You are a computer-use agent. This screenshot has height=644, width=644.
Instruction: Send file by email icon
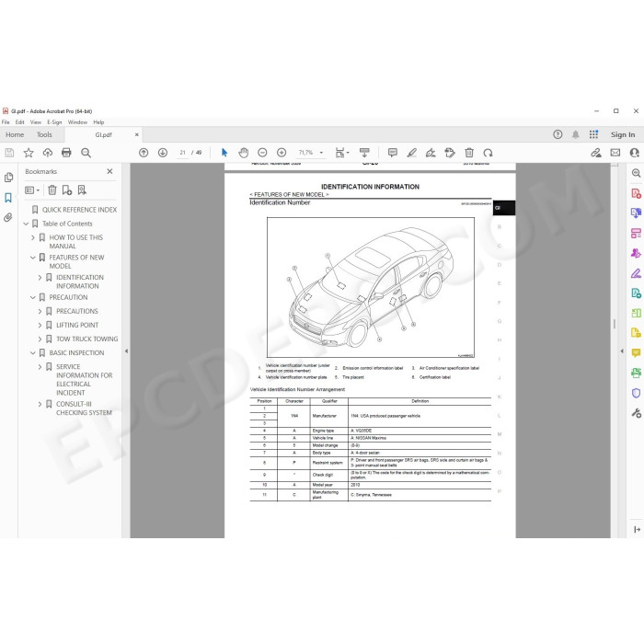tap(615, 153)
